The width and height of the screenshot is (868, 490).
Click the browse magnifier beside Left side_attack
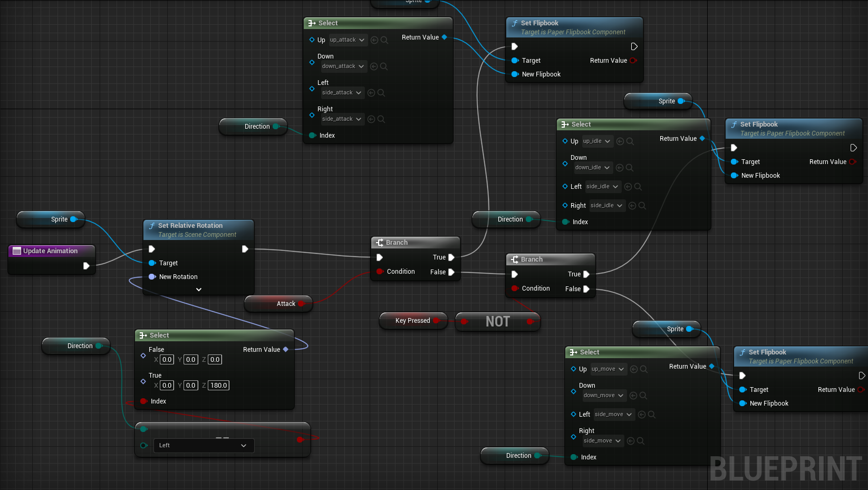coord(381,93)
